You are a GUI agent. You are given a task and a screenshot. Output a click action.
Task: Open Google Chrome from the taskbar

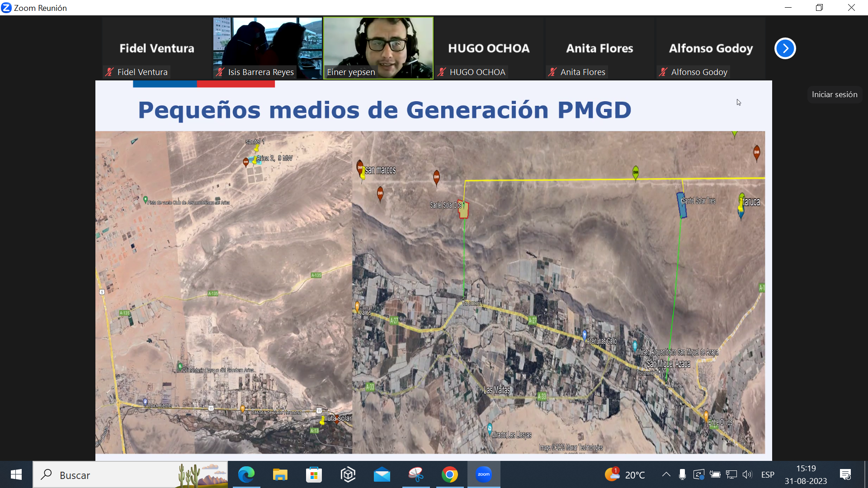pyautogui.click(x=449, y=474)
